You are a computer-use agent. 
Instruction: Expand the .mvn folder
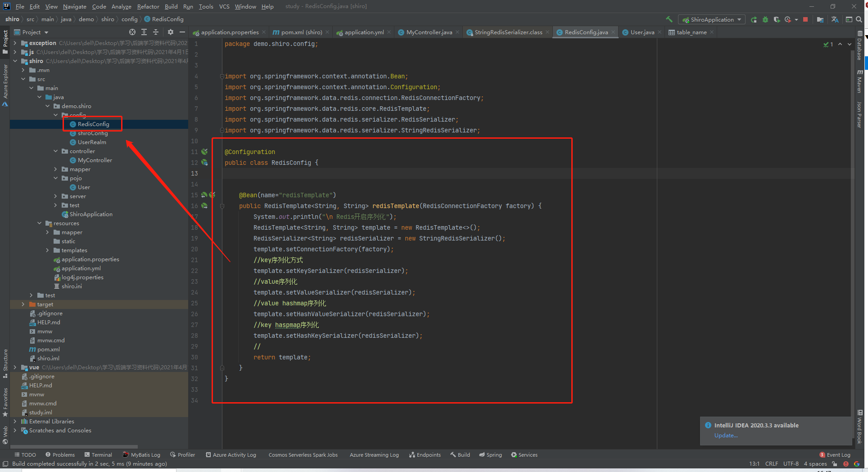(x=23, y=70)
